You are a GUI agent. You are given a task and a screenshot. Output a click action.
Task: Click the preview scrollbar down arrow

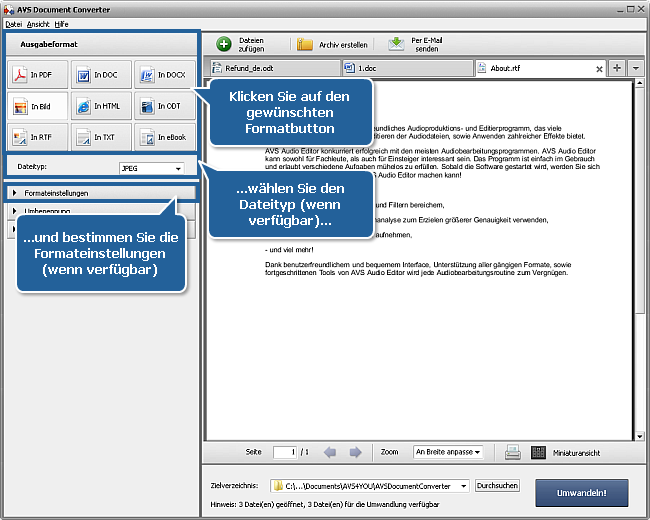639,436
